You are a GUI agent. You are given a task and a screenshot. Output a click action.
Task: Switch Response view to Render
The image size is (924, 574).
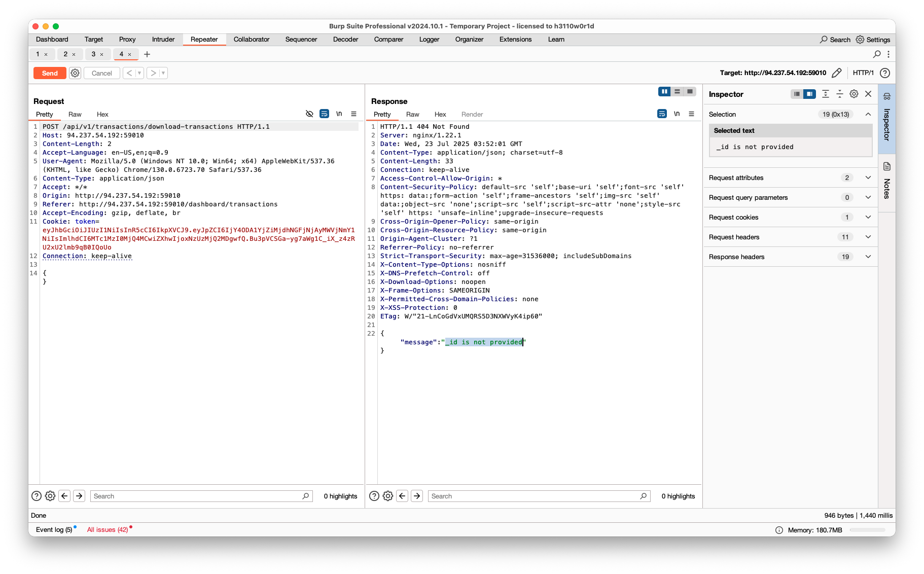(x=472, y=115)
